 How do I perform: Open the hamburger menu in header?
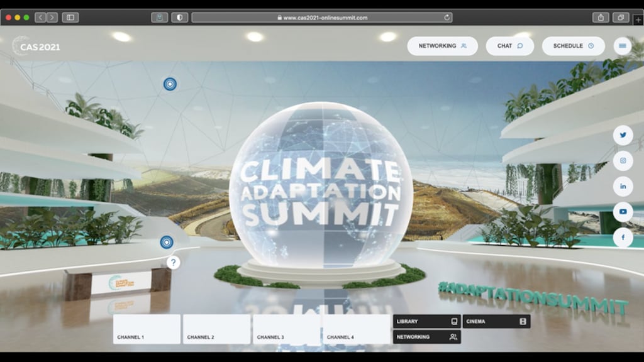623,46
